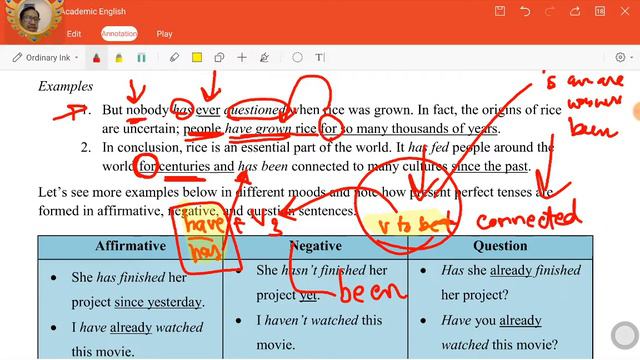Image resolution: width=640 pixels, height=360 pixels.
Task: Open the Ordinary Ink type dropdown
Action: point(45,58)
